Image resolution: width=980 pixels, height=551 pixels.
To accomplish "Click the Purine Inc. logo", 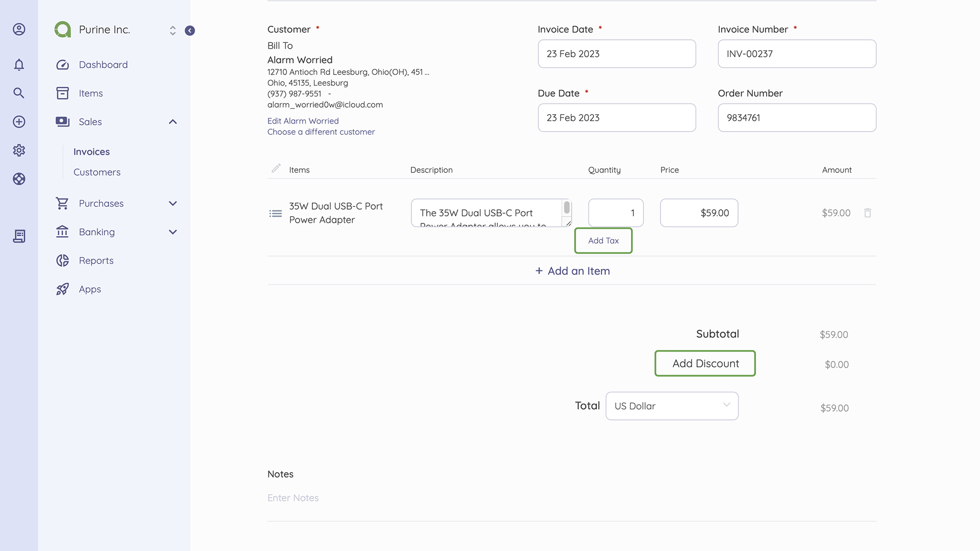I will 62,29.
